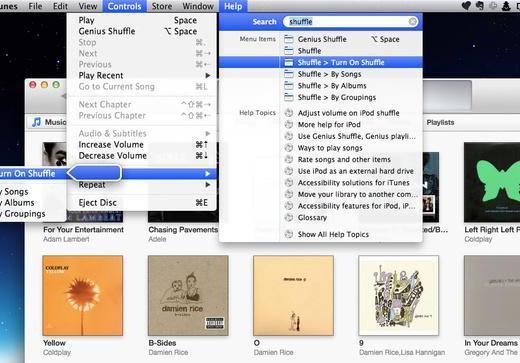Select shuffle By Songs in submenu
The image size is (520, 363).
[32, 192]
